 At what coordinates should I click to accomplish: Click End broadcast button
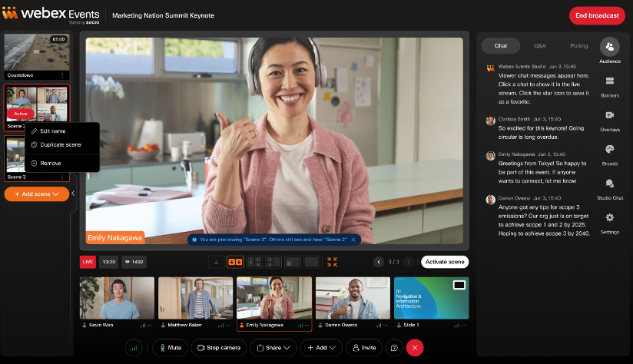(x=597, y=15)
